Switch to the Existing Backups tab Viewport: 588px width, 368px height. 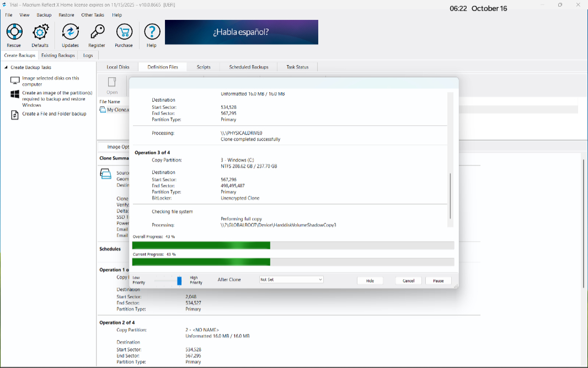pos(58,55)
